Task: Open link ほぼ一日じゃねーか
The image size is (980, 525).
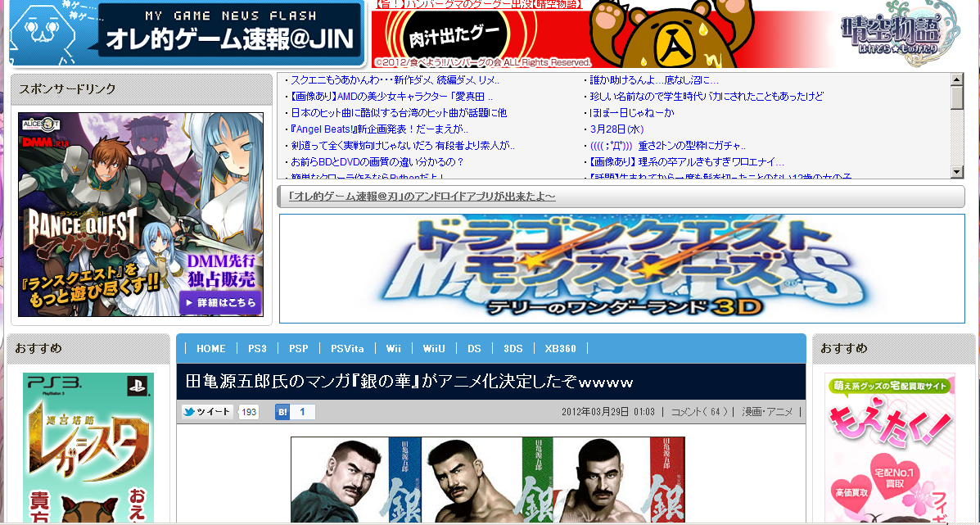Action: 632,112
